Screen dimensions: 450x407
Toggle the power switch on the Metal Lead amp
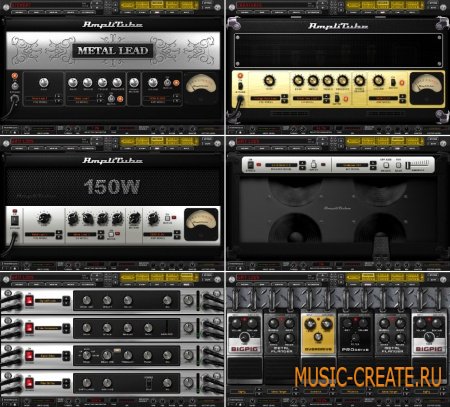coord(15,86)
